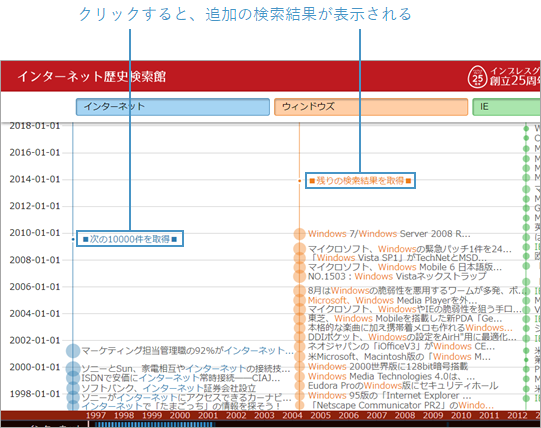Viewport: 541px width, 428px height.
Task: Click the IE search keyword field
Action: point(506,107)
